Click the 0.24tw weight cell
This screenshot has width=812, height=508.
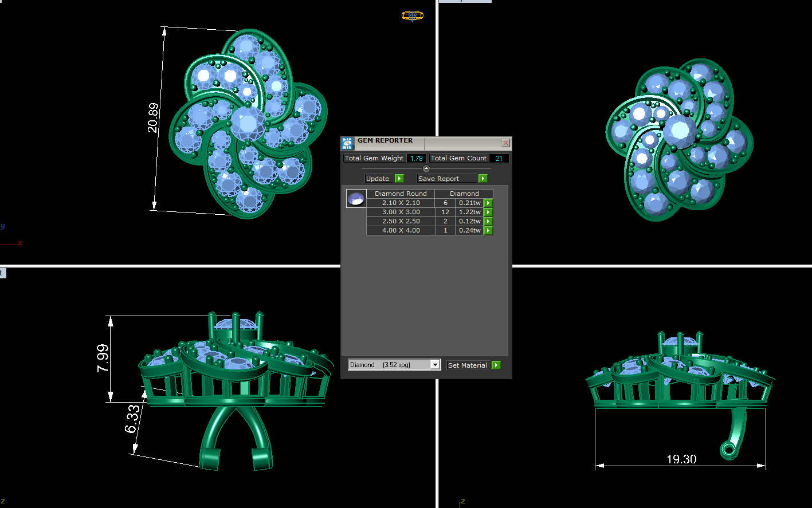470,230
